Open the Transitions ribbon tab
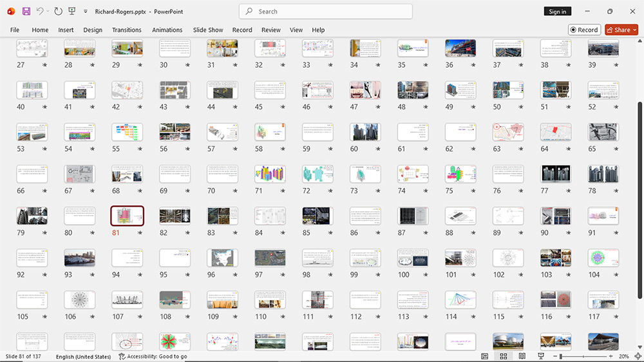This screenshot has width=644, height=362. click(126, 30)
